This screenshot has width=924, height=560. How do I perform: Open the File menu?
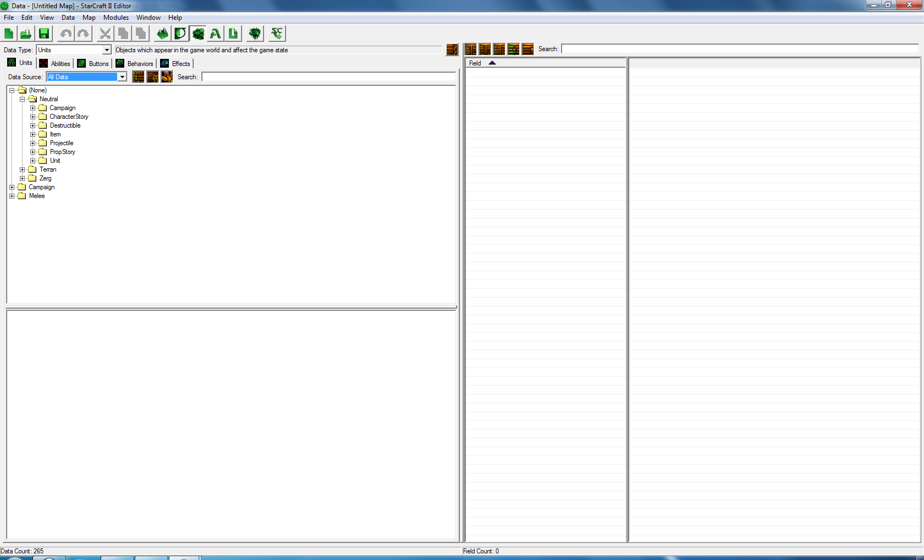(9, 18)
